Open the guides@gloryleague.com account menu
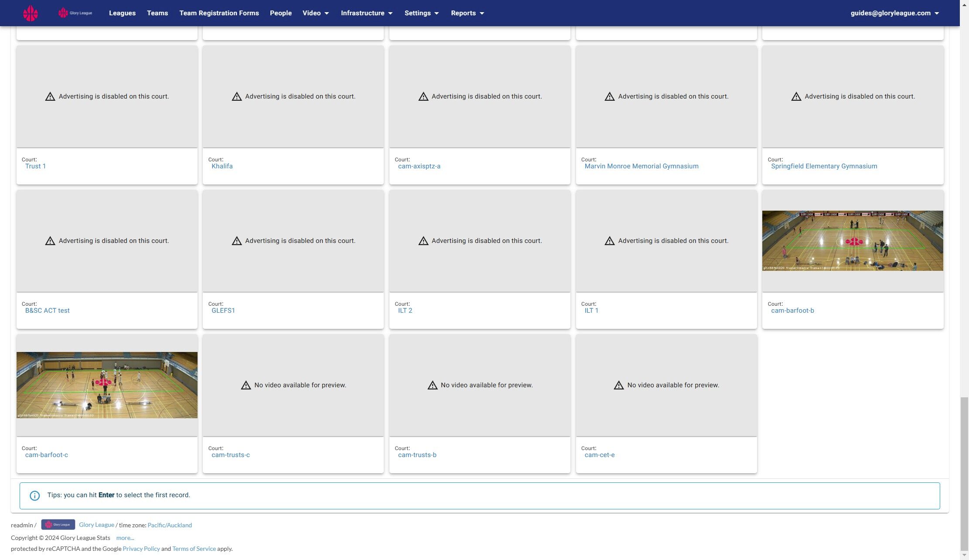The image size is (969, 560). click(x=894, y=13)
